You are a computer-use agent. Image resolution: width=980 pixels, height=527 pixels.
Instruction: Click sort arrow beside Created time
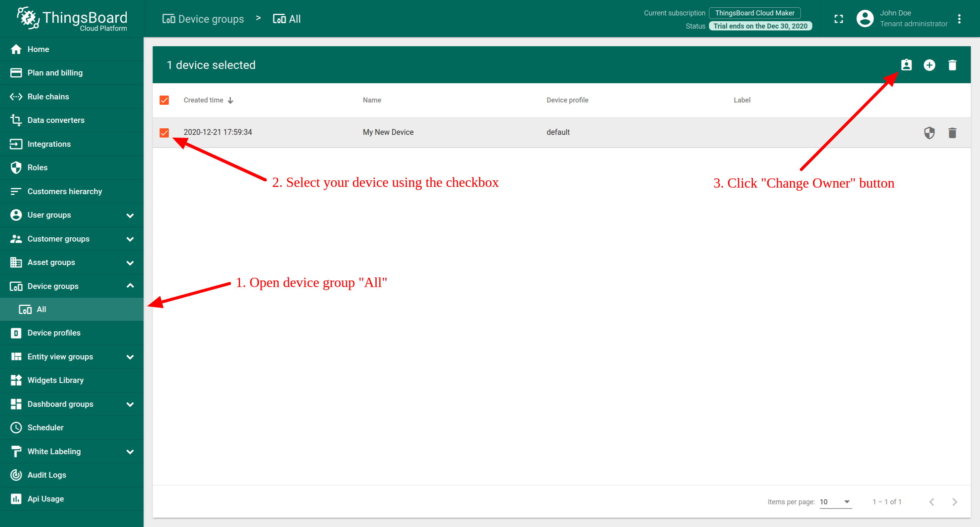[x=230, y=100]
